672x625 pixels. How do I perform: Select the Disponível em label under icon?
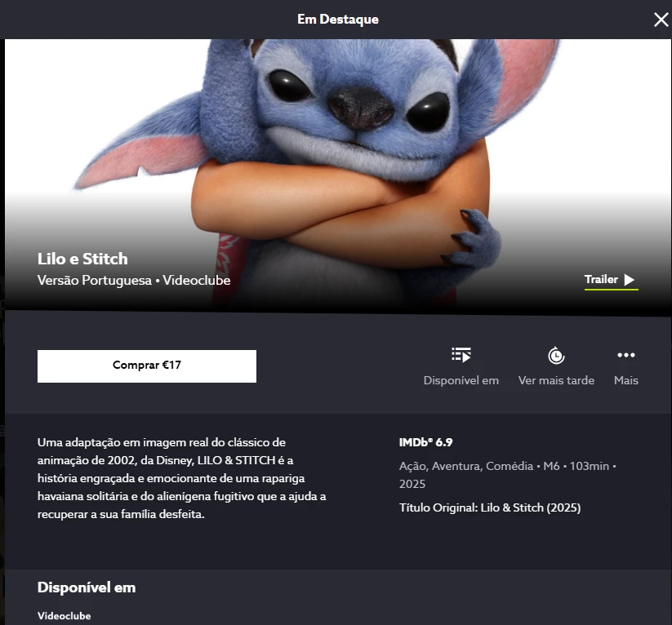[x=461, y=380]
